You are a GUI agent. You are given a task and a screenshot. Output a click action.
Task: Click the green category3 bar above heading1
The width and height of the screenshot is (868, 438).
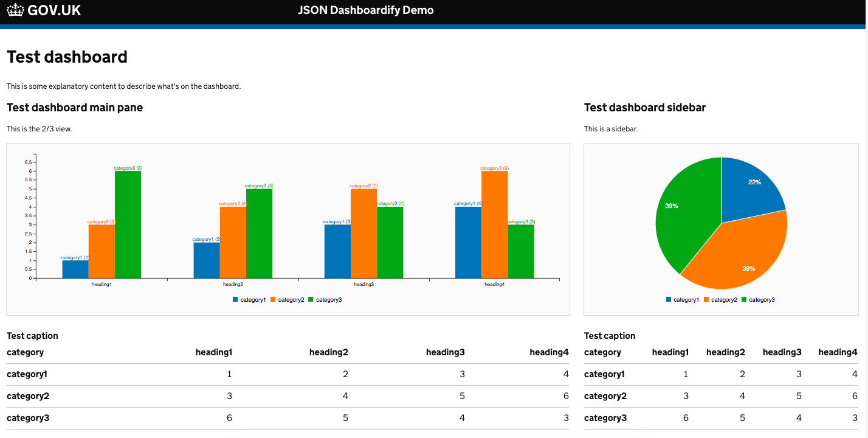click(128, 224)
